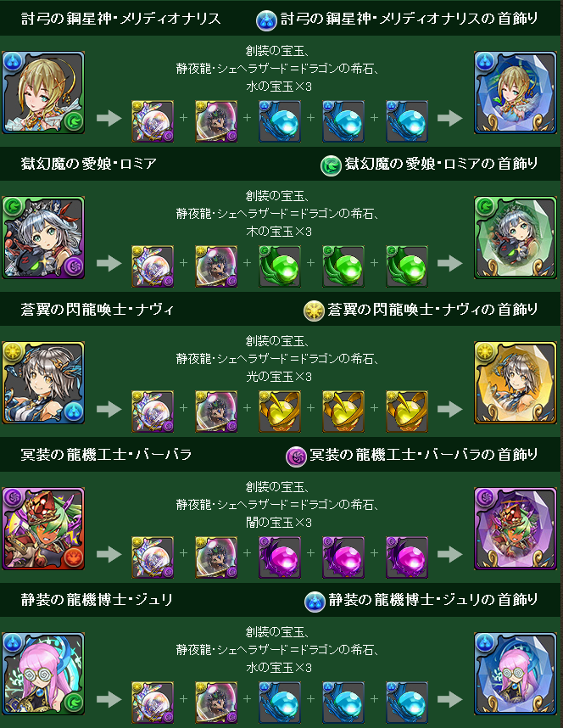Click the ロミアの首飾り result icon
This screenshot has height=728, width=563.
[x=516, y=238]
